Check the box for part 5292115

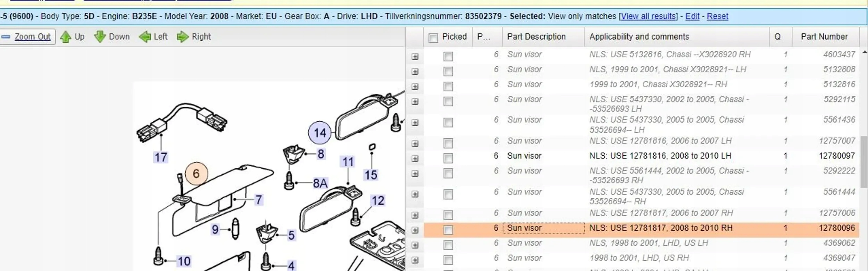pos(448,101)
